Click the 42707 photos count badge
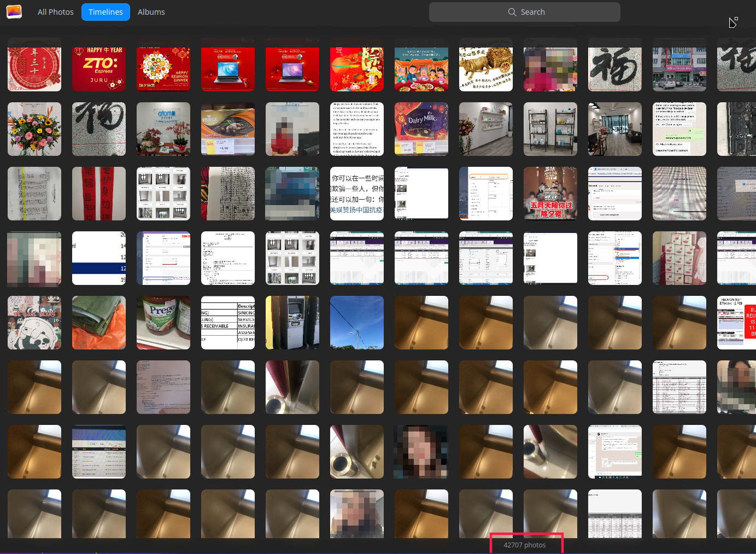 point(526,544)
